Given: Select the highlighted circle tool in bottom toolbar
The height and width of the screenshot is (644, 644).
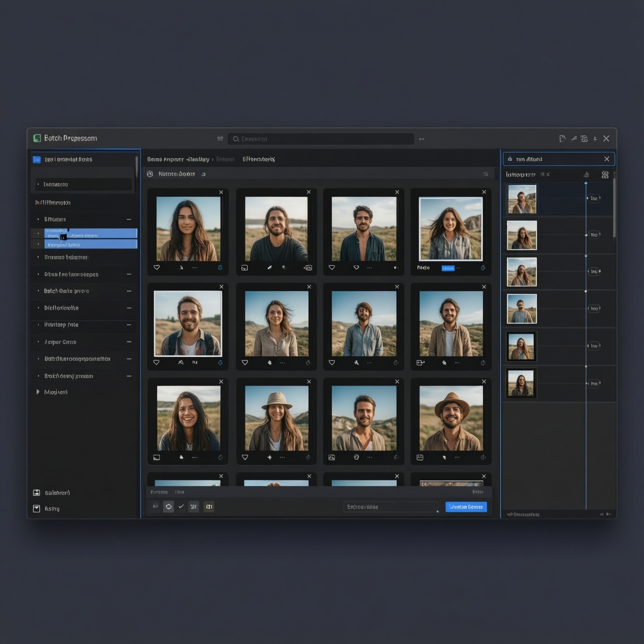Looking at the screenshot, I should [x=168, y=507].
